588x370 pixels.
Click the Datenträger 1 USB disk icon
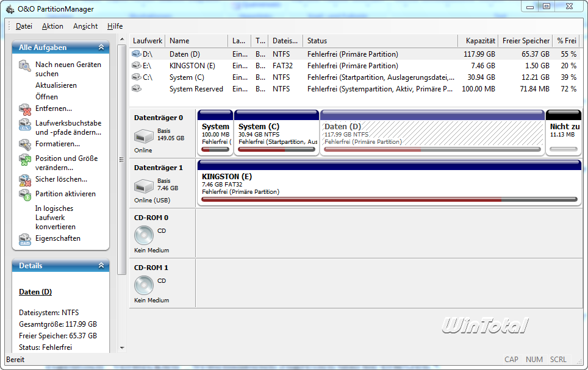click(x=143, y=185)
